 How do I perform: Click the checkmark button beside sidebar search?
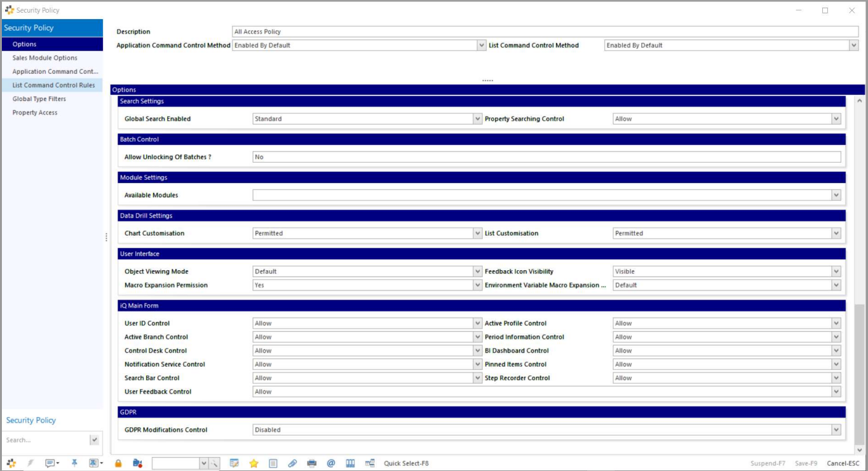click(x=95, y=440)
